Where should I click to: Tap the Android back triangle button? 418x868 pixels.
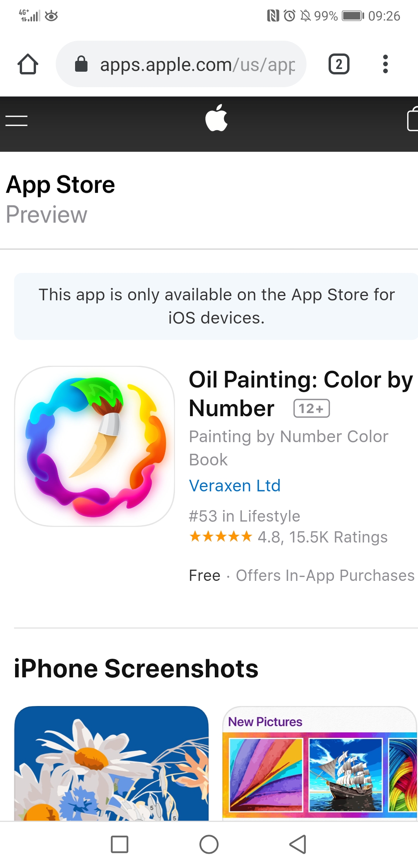298,844
